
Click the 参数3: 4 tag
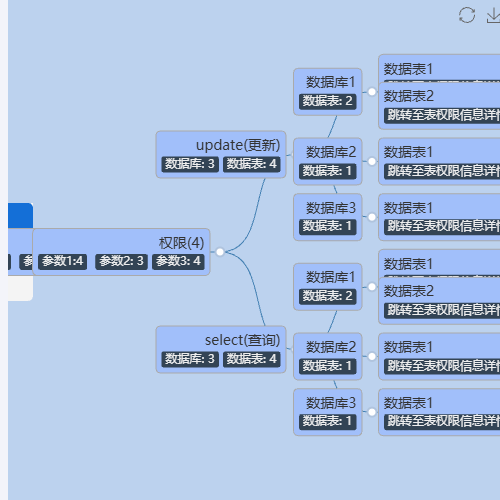[178, 262]
